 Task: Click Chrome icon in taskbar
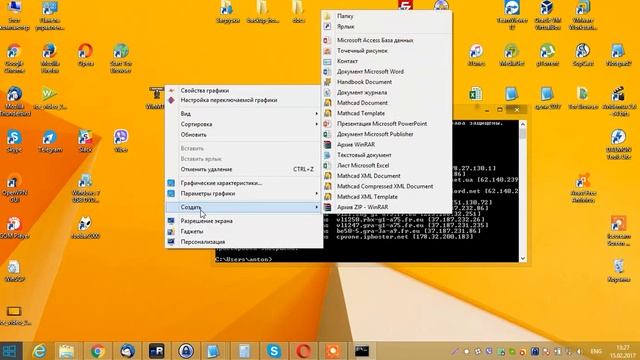(x=98, y=351)
